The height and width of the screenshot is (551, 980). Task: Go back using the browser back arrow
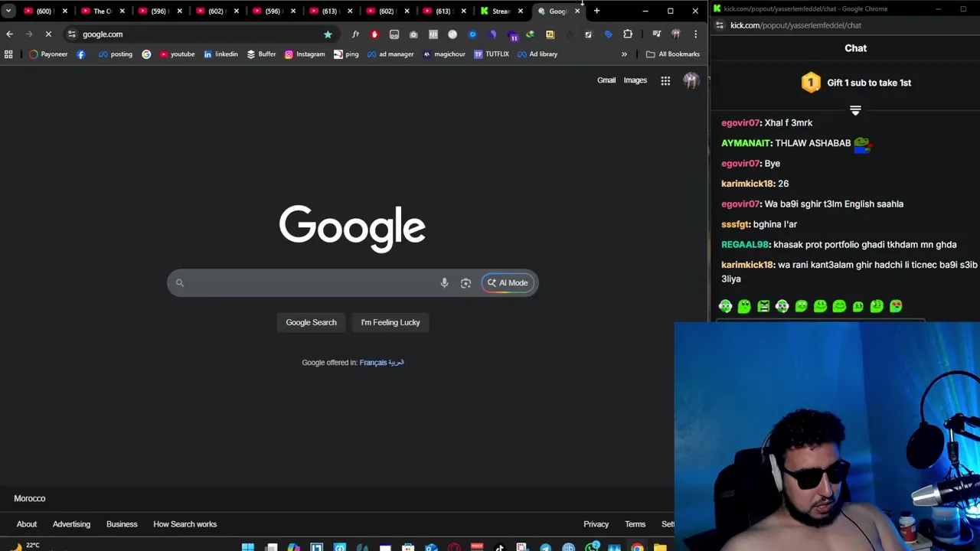click(9, 34)
